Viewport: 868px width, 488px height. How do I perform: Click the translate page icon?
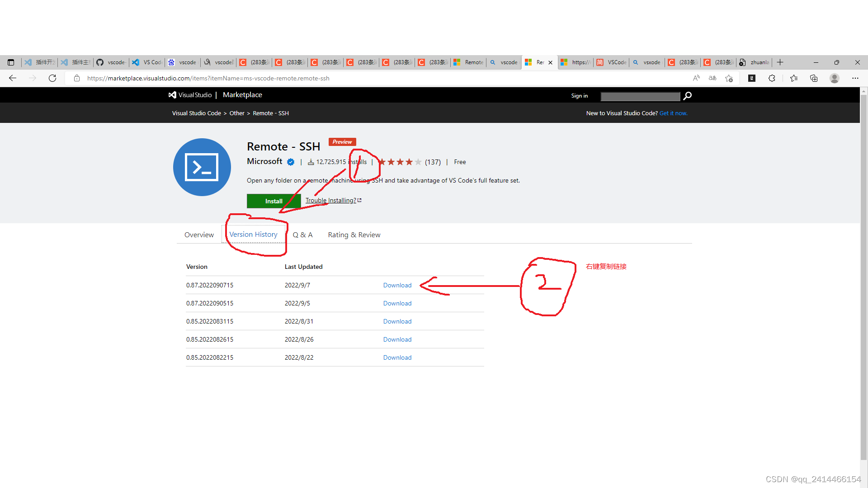pos(712,78)
